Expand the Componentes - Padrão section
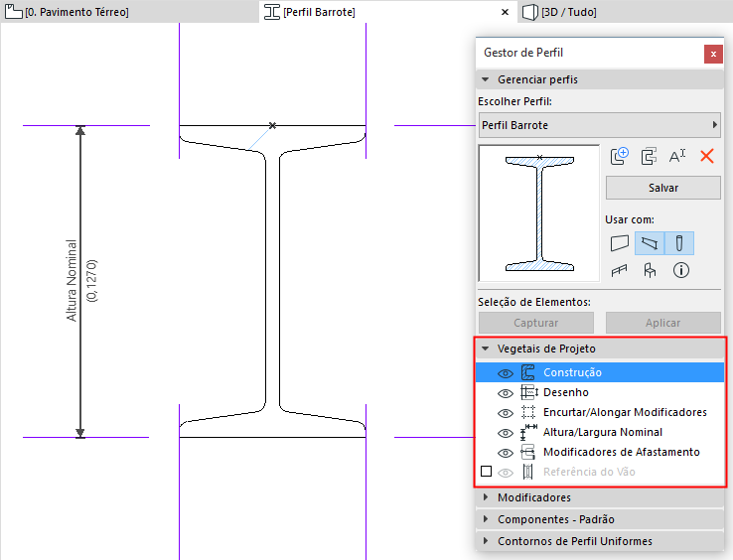Viewport: 733px width, 560px height. click(x=486, y=519)
